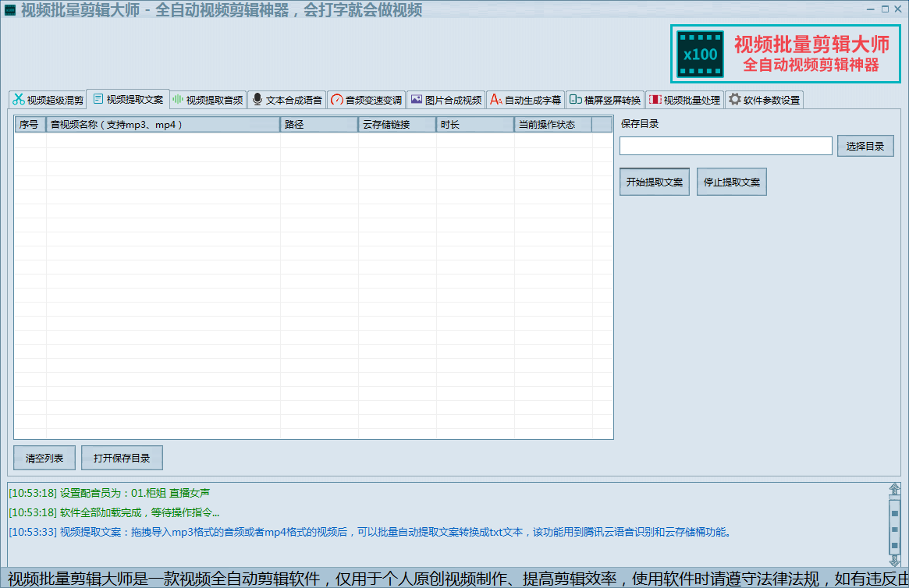Click the 音视频名称 column header
909x588 pixels.
coord(163,125)
